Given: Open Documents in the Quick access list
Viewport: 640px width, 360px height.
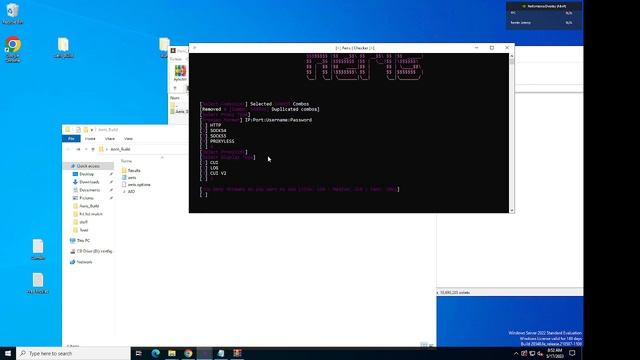Looking at the screenshot, I should tap(89, 190).
